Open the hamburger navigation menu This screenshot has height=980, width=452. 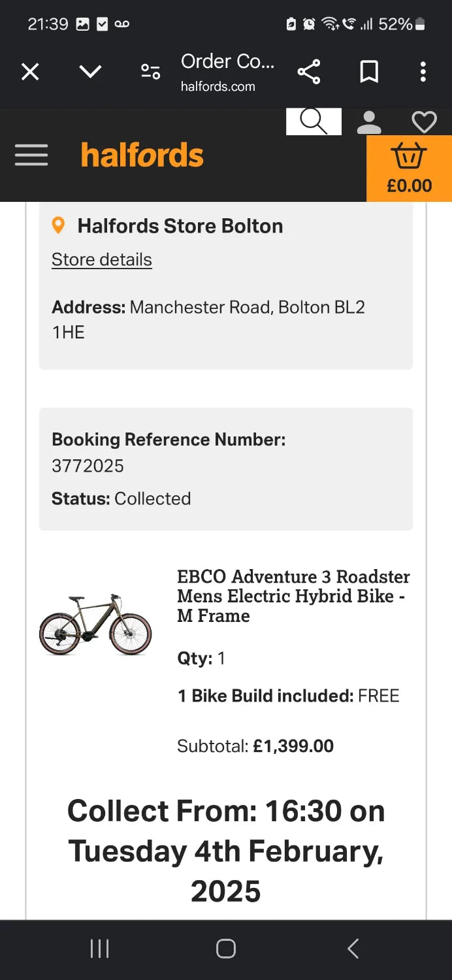pyautogui.click(x=31, y=155)
